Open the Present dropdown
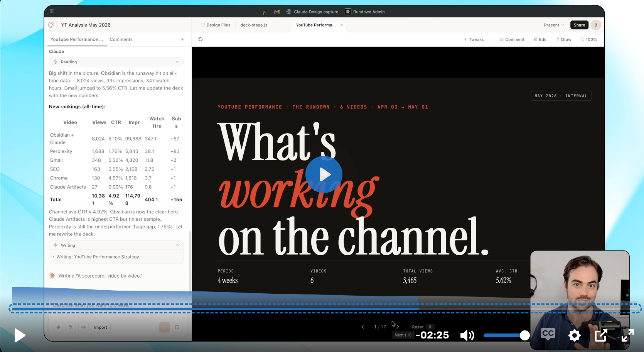 [554, 25]
